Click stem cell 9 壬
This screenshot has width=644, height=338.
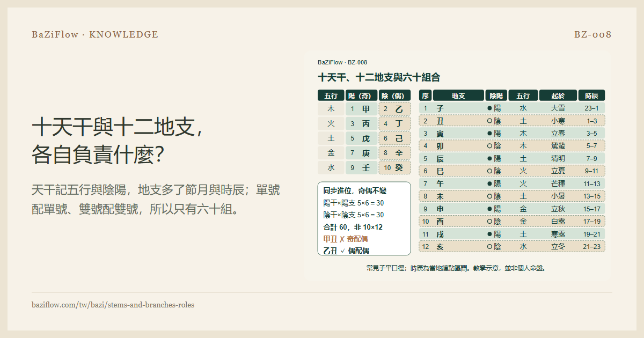[361, 167]
